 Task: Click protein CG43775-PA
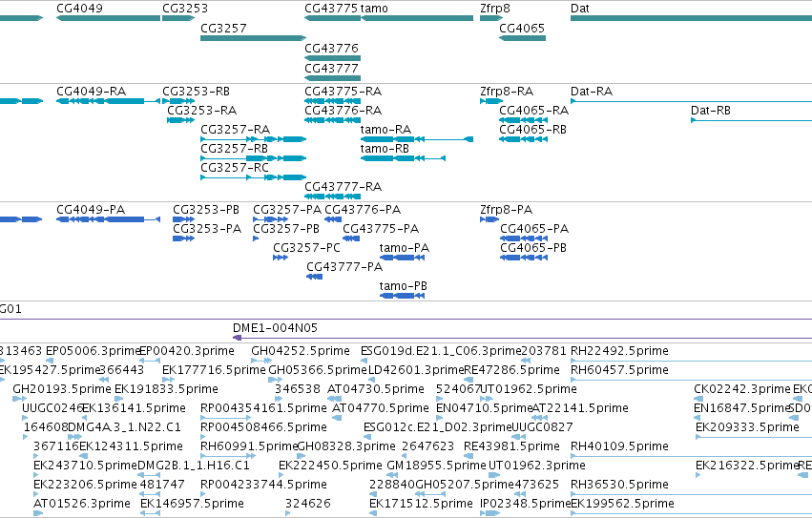pos(351,238)
